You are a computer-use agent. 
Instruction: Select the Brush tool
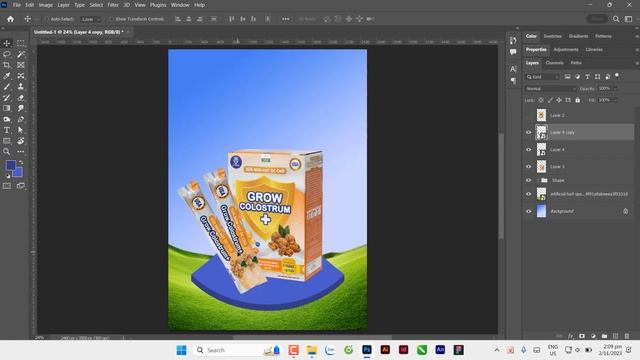[7, 87]
